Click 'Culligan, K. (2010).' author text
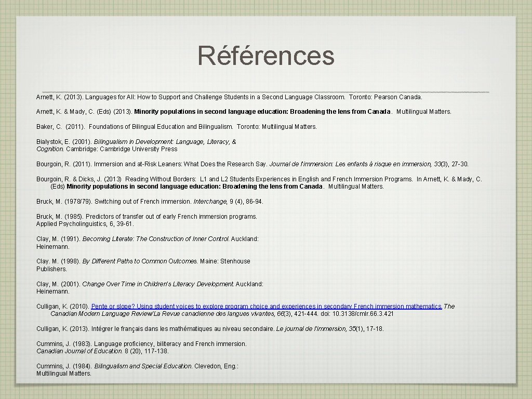Screen dimensions: 532x399 point(63,307)
